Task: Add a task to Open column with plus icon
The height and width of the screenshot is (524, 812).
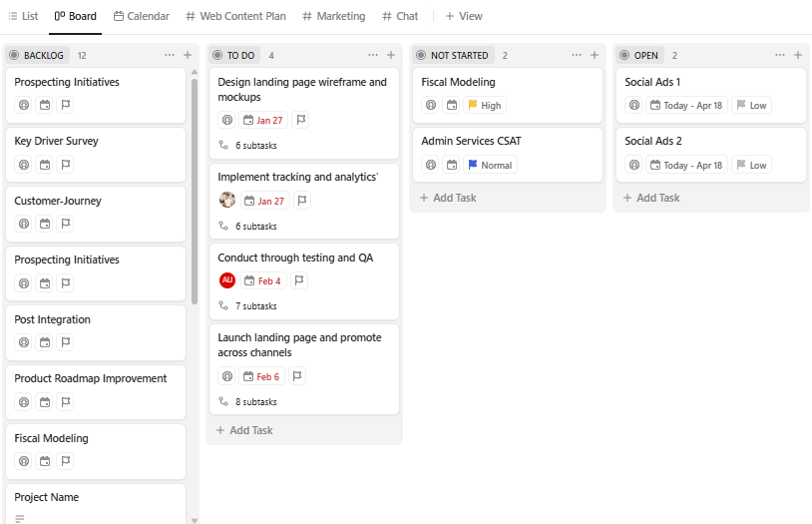Action: [798, 55]
